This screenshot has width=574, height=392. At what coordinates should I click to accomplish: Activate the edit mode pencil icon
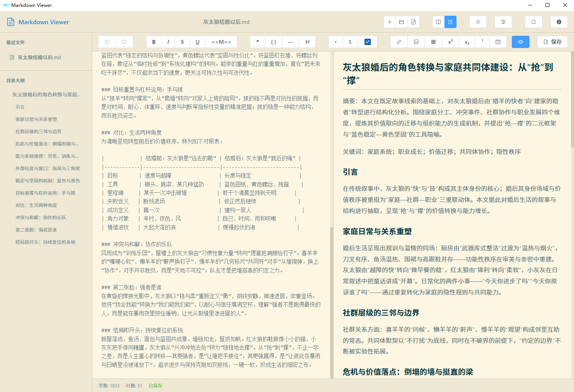click(x=450, y=22)
